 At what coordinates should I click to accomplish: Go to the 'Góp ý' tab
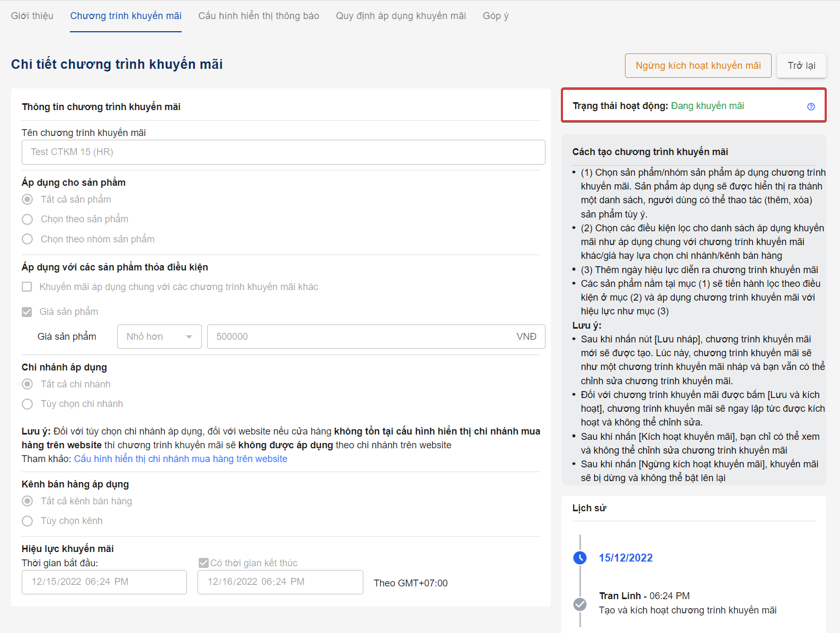tap(495, 16)
